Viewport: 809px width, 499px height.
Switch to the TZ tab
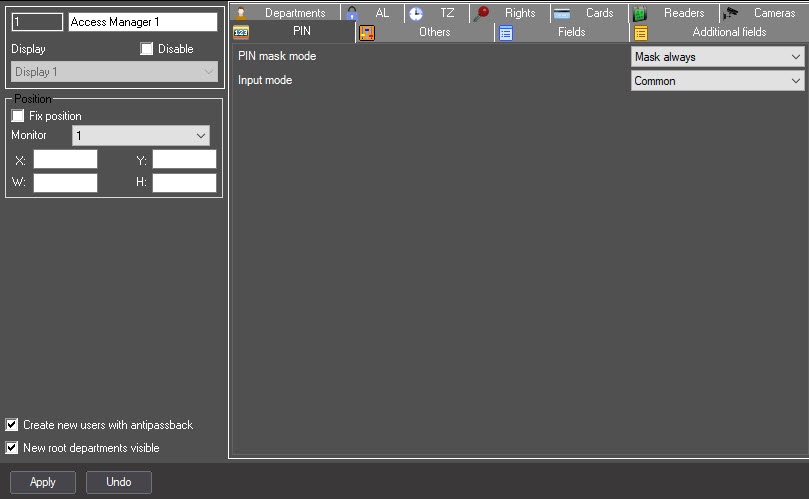tap(437, 13)
